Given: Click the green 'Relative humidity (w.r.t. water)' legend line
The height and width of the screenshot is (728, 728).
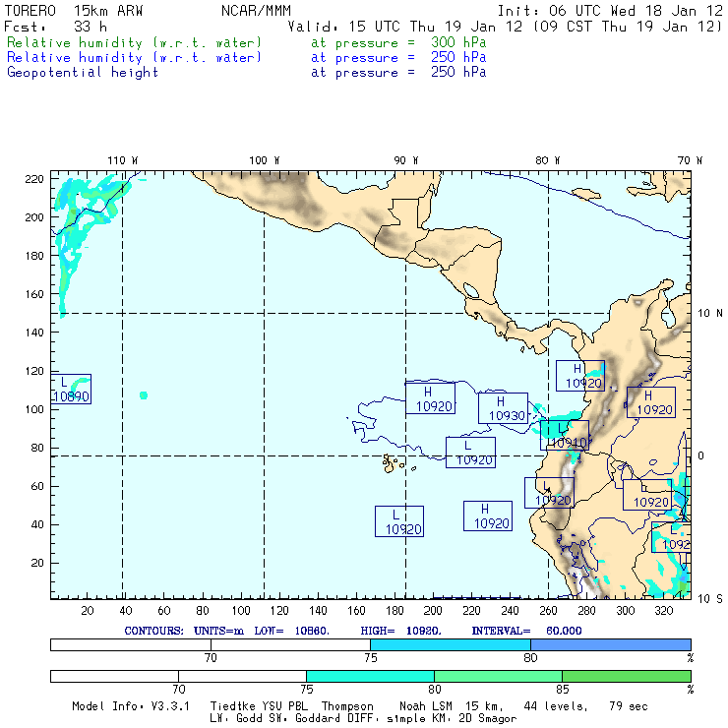Looking at the screenshot, I should (x=134, y=42).
